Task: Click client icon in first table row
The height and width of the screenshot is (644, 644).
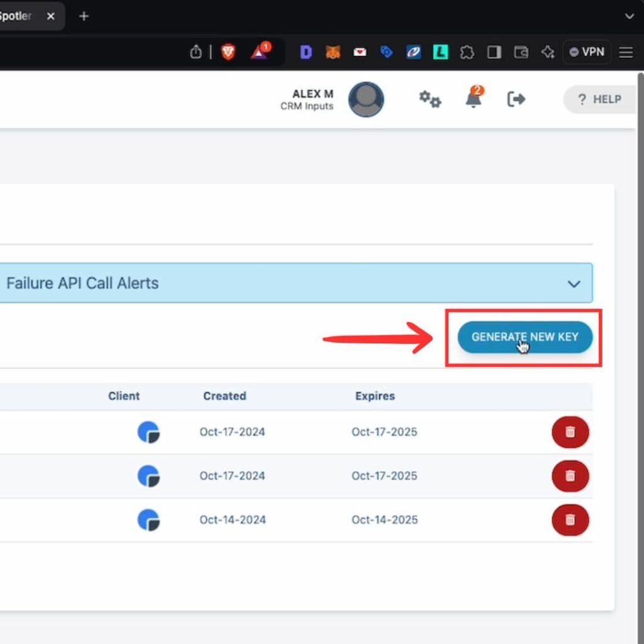Action: [x=148, y=432]
